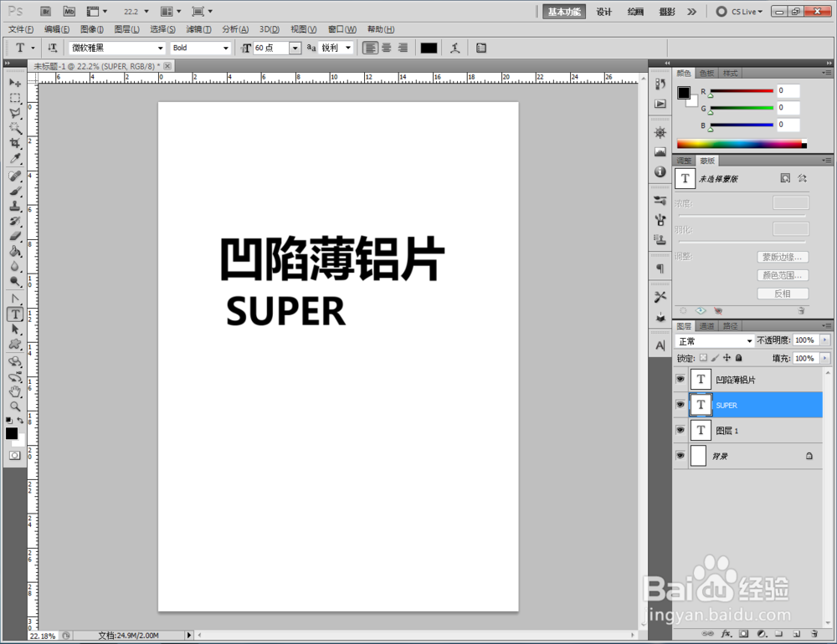Select the Paint Bucket tool
The width and height of the screenshot is (837, 644).
15,251
